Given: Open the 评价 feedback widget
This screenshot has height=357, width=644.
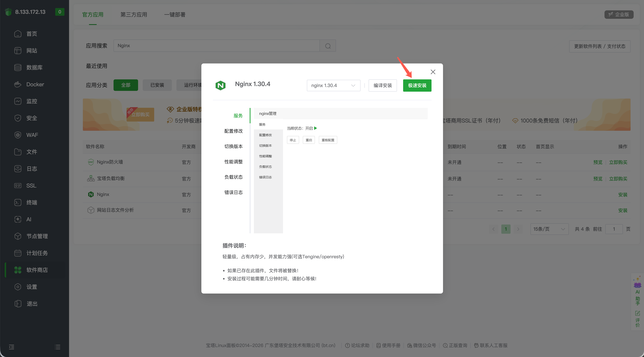Looking at the screenshot, I should click(637, 319).
